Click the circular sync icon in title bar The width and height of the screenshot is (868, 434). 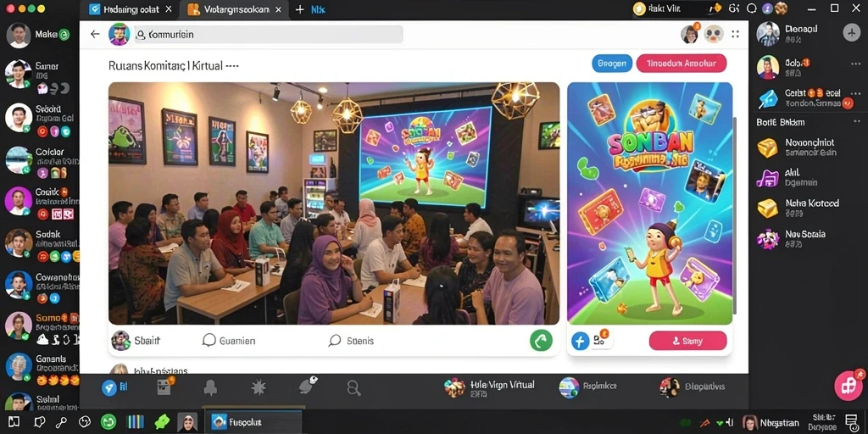751,8
